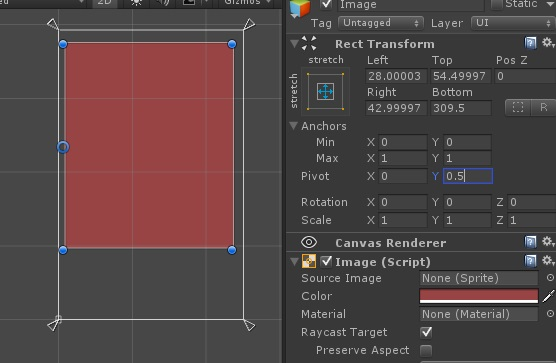
Task: Open the Layer dropdown UI
Action: coord(513,23)
